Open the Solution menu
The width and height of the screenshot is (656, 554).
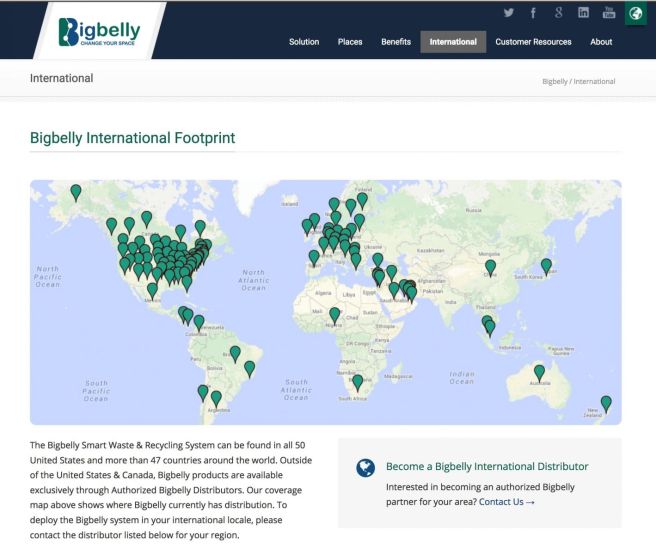[304, 42]
